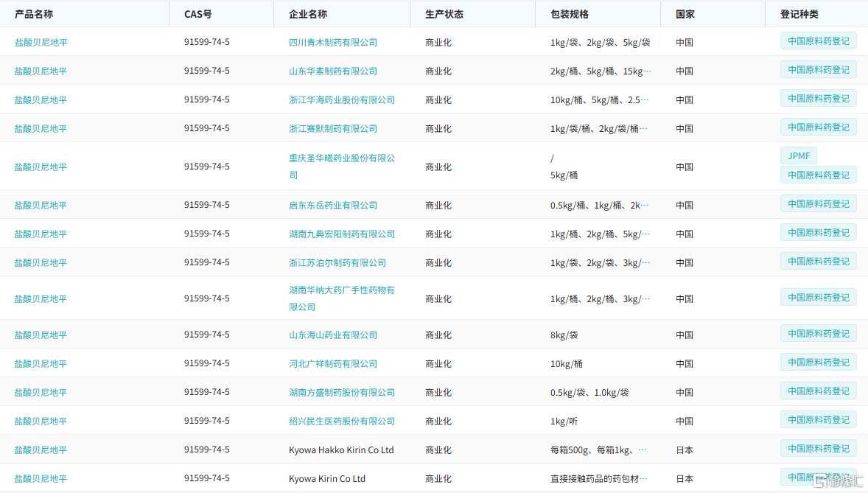The image size is (868, 493).
Task: Open 盐酸贝尼地平 product link in 湖南方盛制药 row
Action: click(x=41, y=393)
